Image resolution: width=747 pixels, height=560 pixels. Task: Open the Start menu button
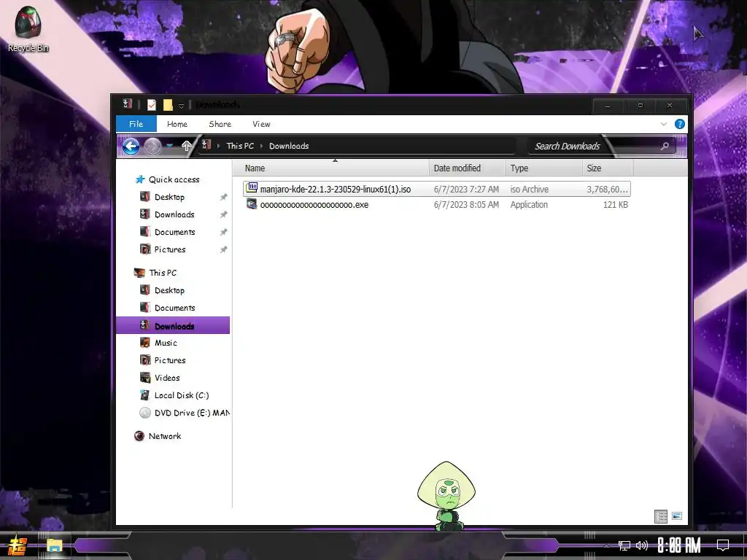pos(17,545)
